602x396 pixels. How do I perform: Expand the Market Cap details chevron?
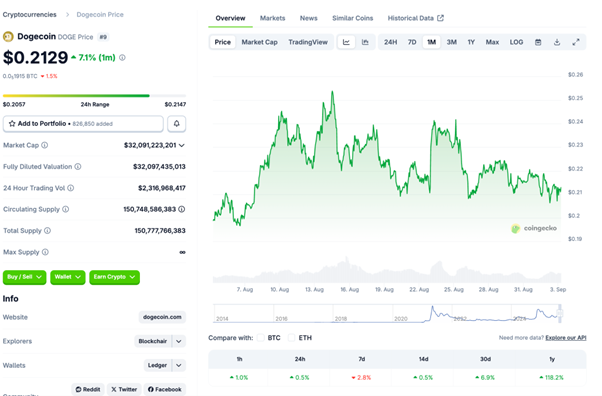pyautogui.click(x=182, y=145)
